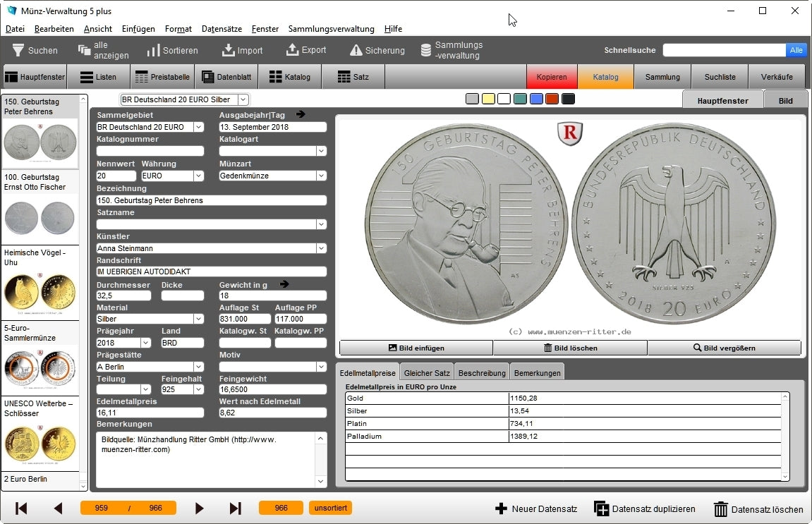
Task: Click the Schnellsuche input field
Action: coord(724,50)
